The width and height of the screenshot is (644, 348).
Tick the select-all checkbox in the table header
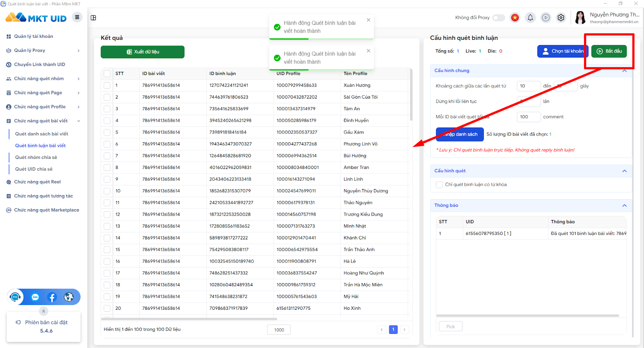[107, 74]
